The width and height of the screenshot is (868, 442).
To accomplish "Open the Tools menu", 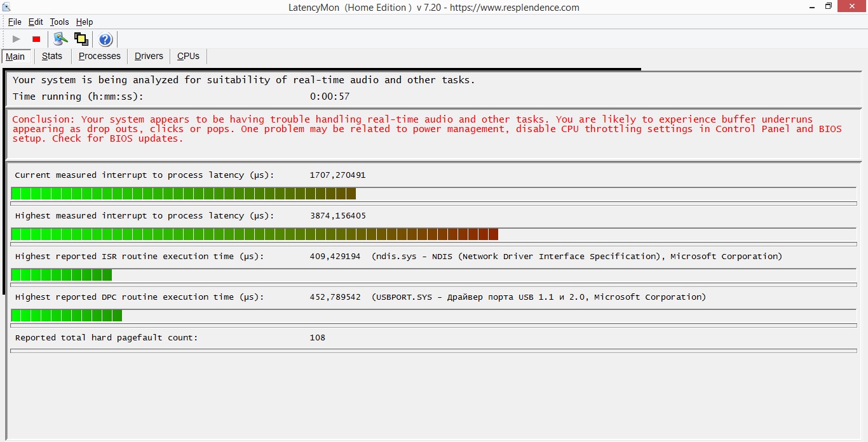I will (59, 22).
